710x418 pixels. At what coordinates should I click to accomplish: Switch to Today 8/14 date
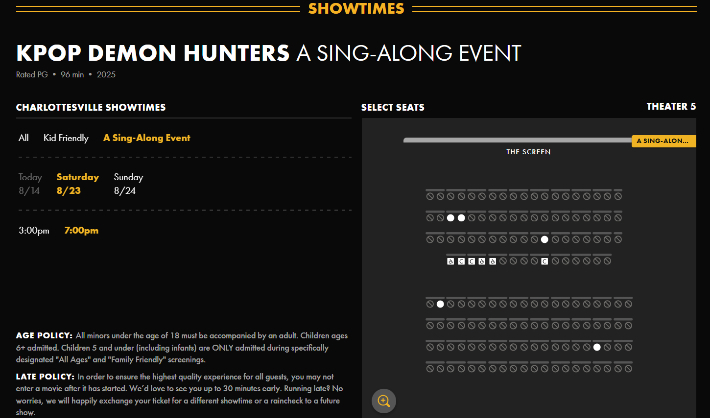[31, 183]
